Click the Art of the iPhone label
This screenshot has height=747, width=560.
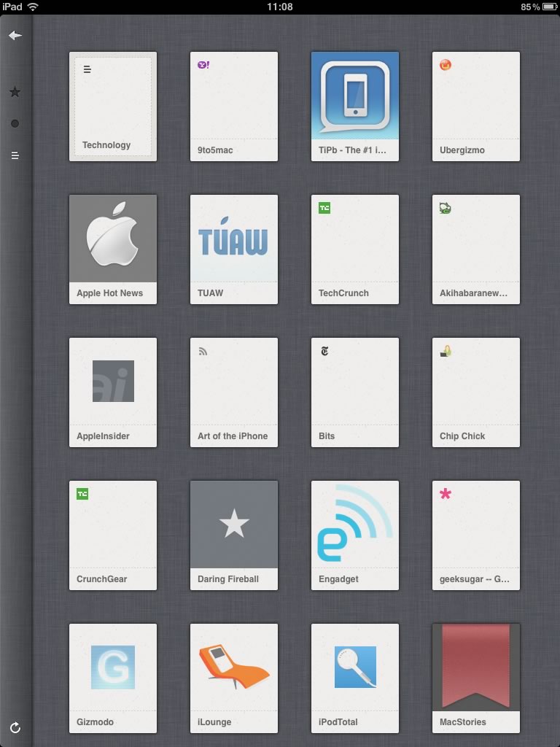(233, 436)
